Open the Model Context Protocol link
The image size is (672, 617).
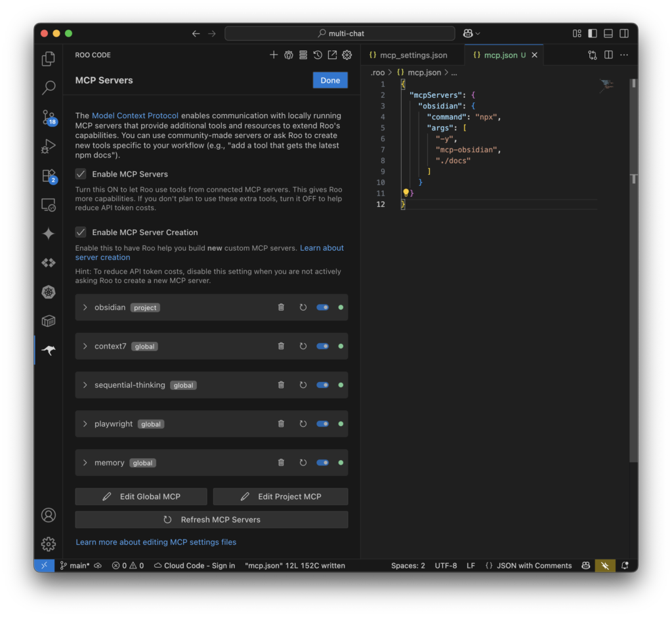[x=135, y=115]
